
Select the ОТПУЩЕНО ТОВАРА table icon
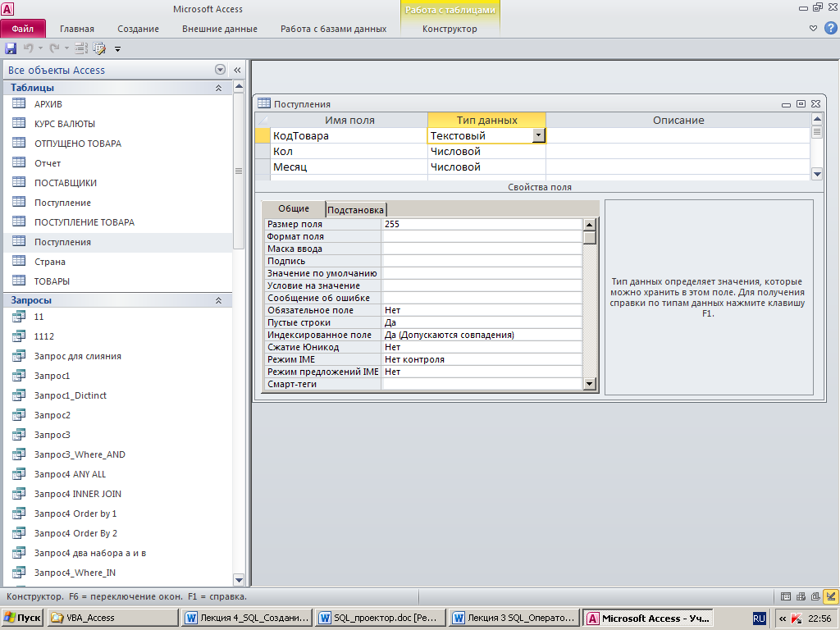(19, 143)
